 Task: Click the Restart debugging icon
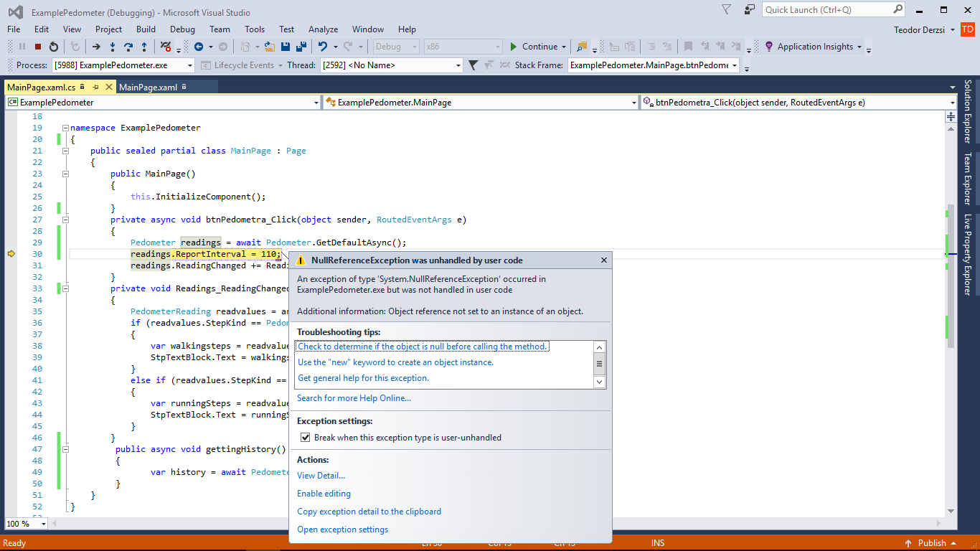pos(54,47)
